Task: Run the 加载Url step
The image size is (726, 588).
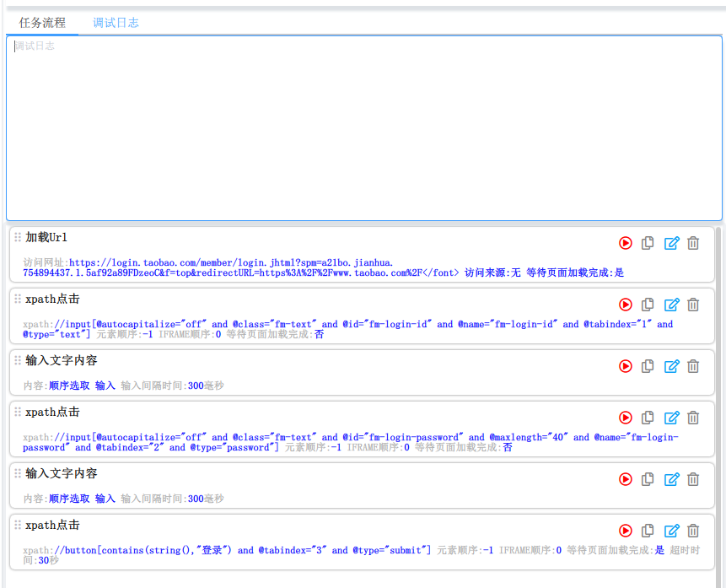Action: click(x=626, y=243)
